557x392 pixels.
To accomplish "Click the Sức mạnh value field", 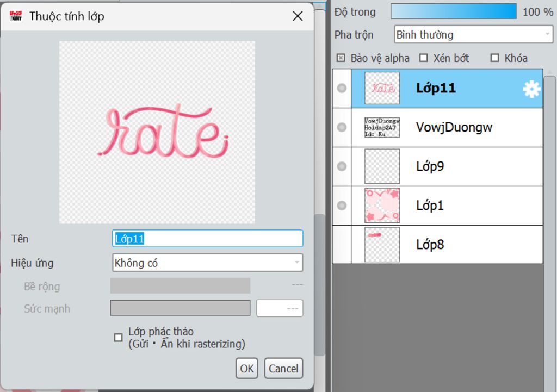I will coord(280,308).
